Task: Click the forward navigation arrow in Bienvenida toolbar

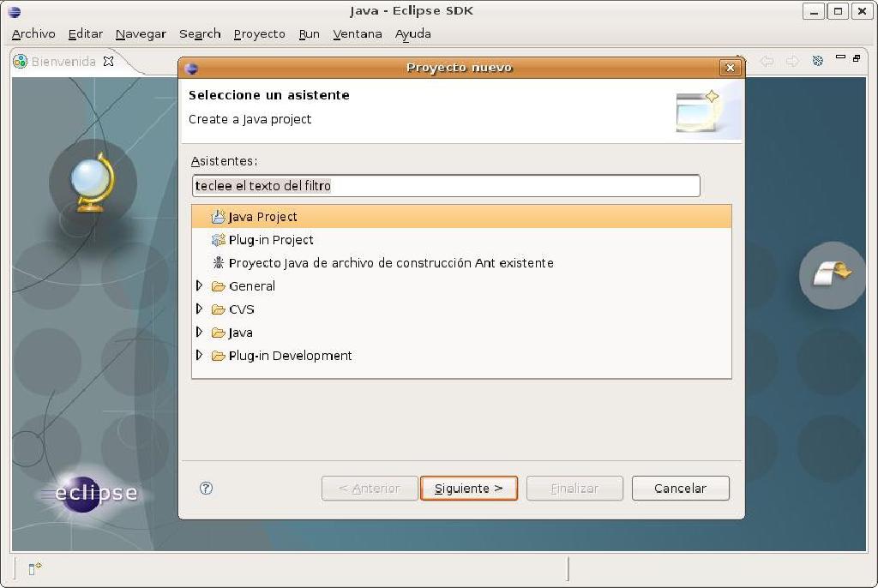Action: click(791, 61)
